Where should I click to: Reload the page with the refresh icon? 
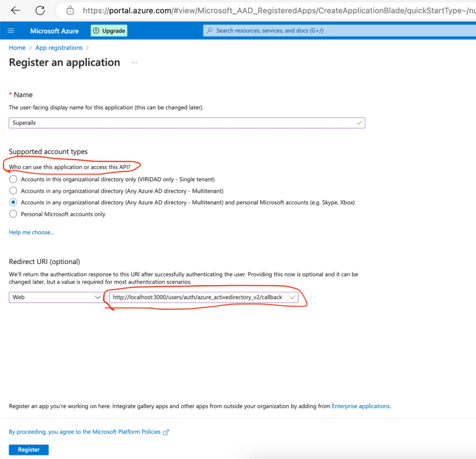(x=40, y=11)
